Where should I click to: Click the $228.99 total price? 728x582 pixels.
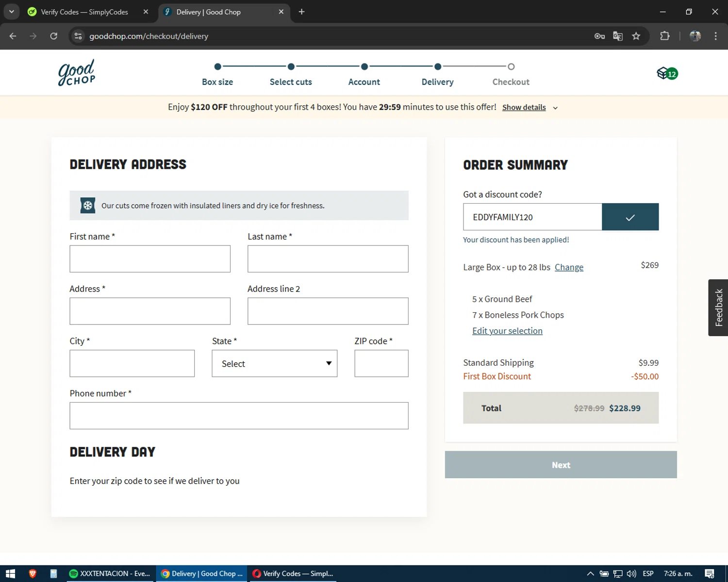pyautogui.click(x=625, y=408)
